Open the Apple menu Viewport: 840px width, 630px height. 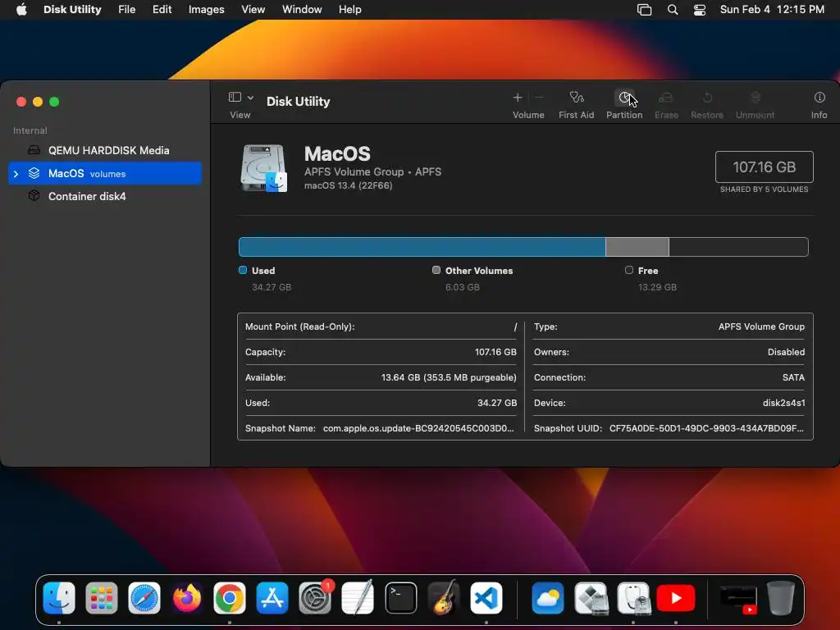point(21,10)
